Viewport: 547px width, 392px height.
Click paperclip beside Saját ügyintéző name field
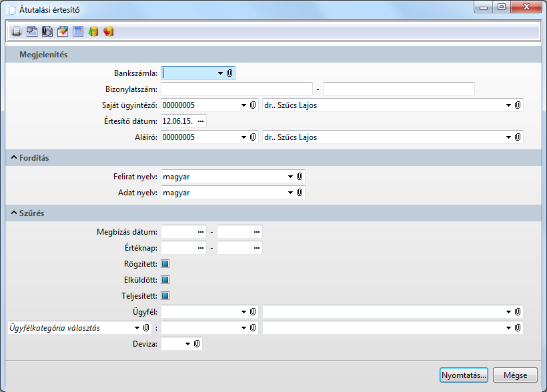pyautogui.click(x=518, y=105)
